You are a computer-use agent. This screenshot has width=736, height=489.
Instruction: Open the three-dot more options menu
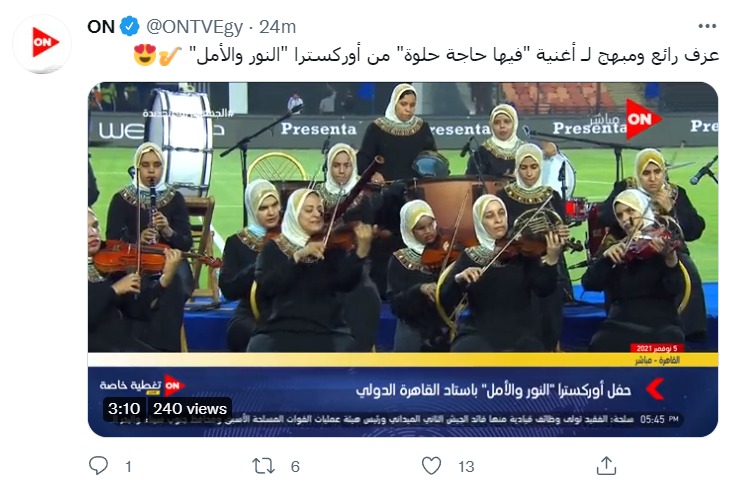click(x=707, y=26)
